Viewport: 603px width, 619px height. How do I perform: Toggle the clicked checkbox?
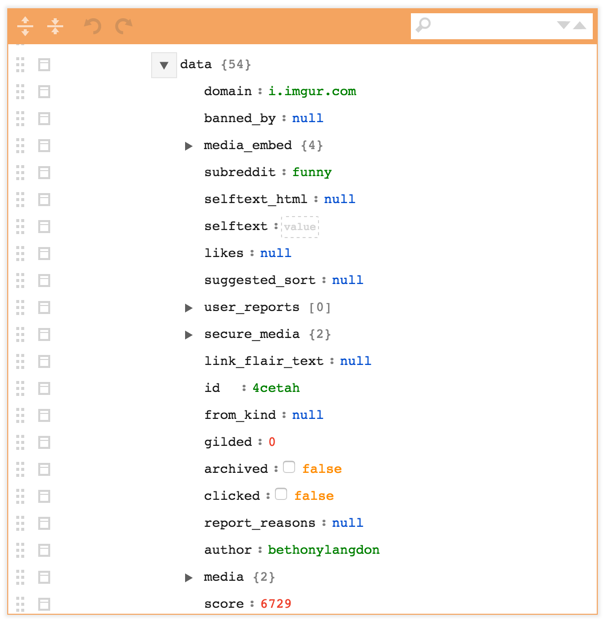pos(281,494)
